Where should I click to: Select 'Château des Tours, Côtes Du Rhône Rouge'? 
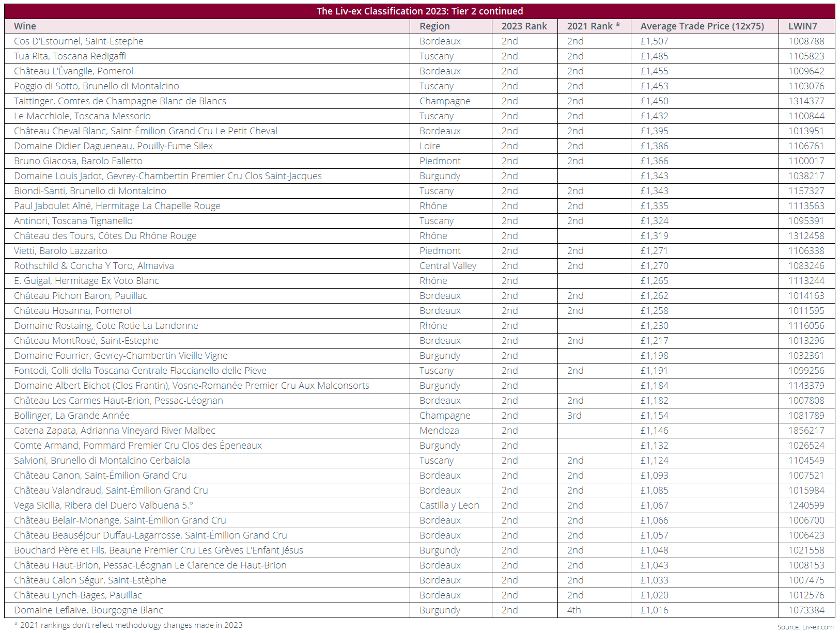(x=105, y=236)
